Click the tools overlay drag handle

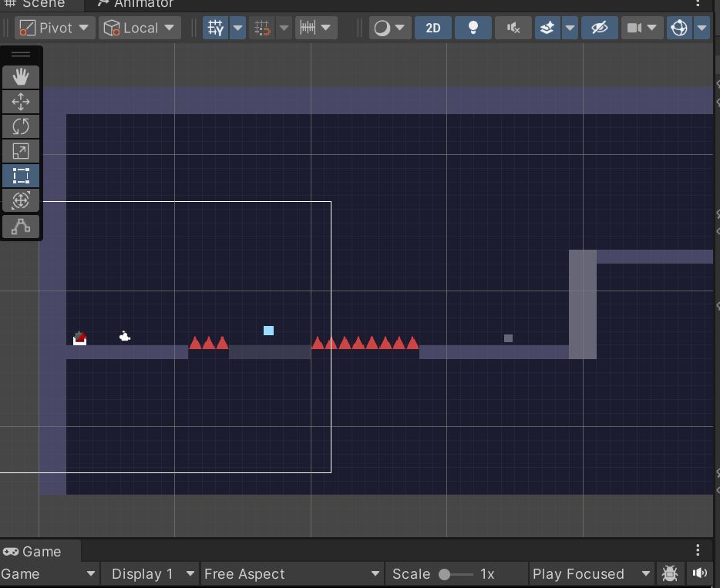click(x=21, y=55)
